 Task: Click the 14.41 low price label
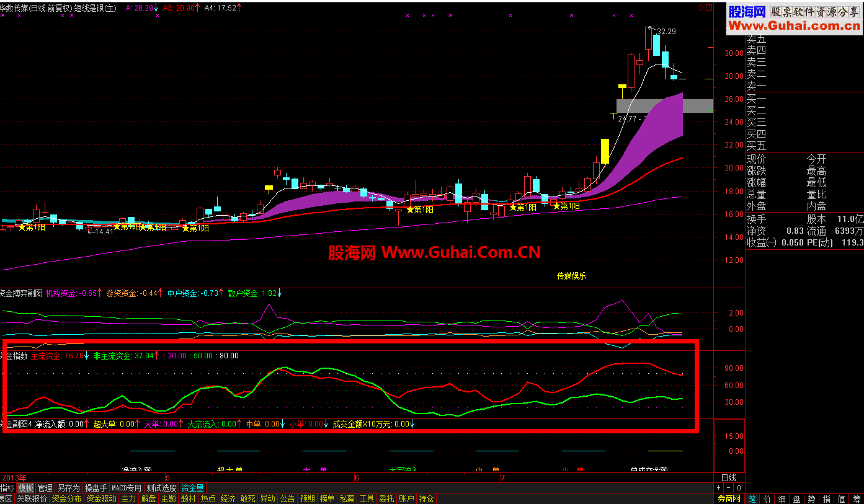[104, 231]
